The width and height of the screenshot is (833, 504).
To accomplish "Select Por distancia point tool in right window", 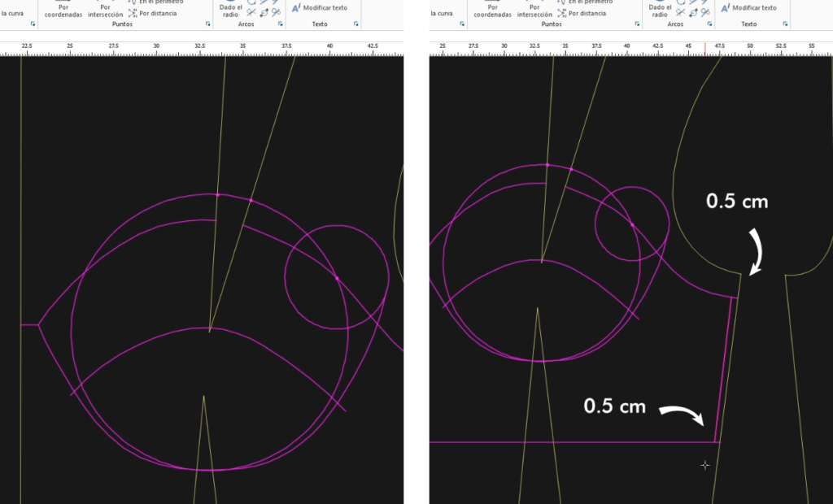I will pos(582,13).
